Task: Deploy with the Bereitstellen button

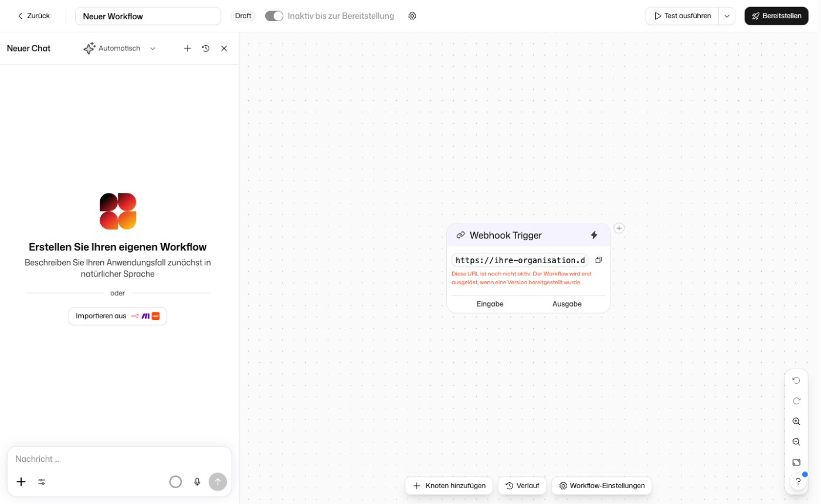Action: [776, 16]
